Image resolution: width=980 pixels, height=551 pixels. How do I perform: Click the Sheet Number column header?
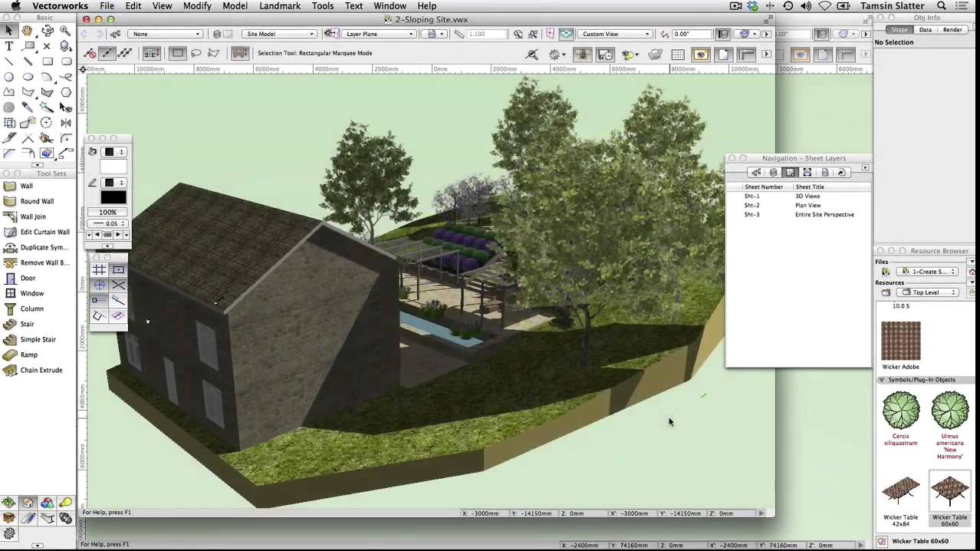[764, 186]
